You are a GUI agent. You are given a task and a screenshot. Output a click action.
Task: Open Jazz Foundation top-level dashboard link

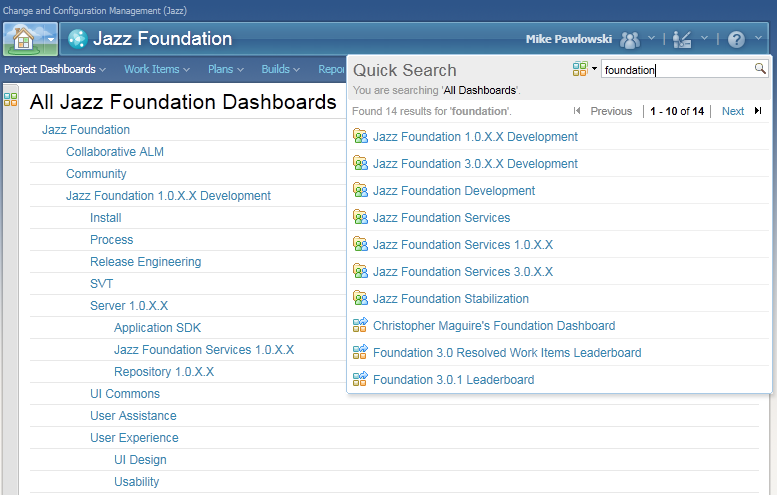coord(86,129)
